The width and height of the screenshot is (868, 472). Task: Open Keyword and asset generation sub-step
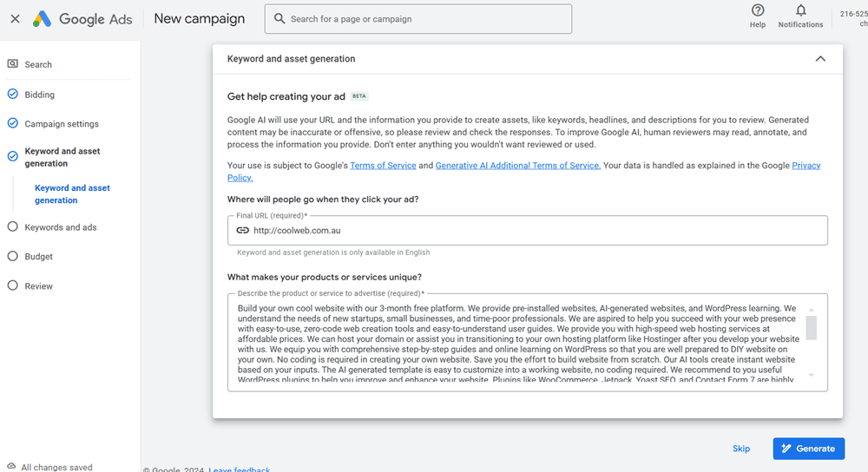pyautogui.click(x=72, y=194)
